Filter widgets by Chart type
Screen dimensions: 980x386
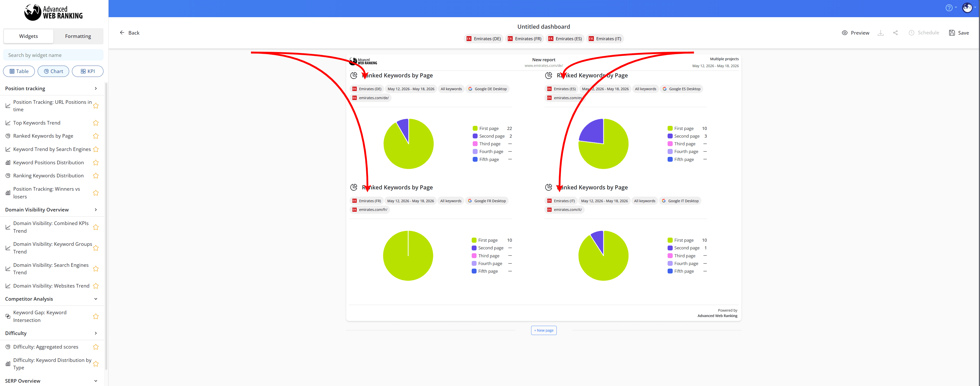(53, 71)
